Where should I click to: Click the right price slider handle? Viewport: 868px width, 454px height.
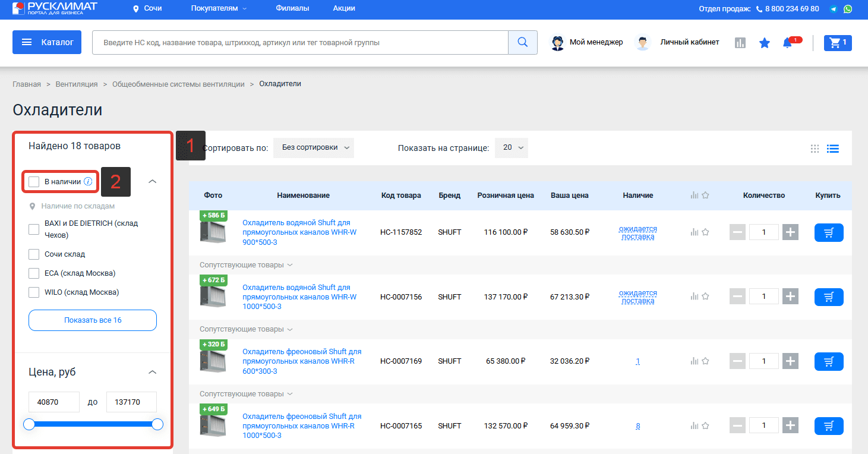click(157, 424)
